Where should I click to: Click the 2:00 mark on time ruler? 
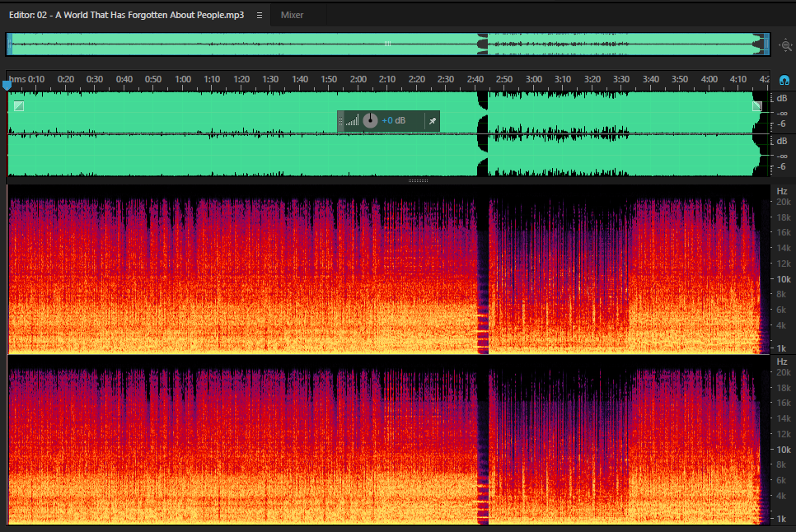tap(358, 80)
